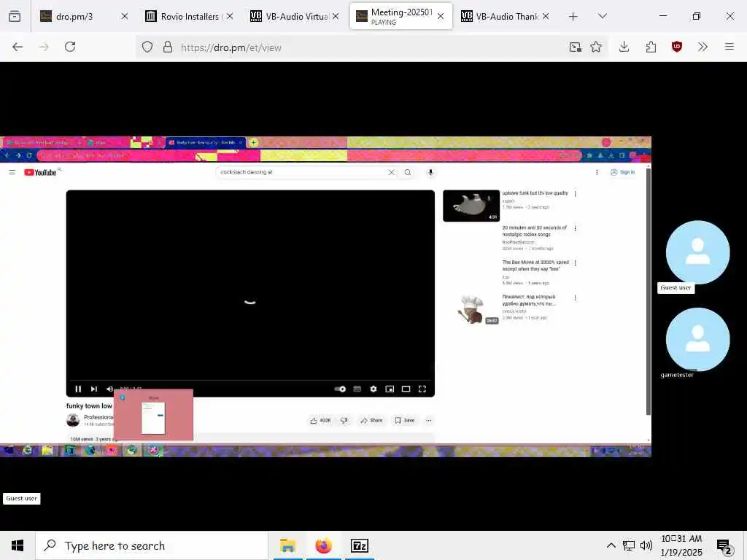Click the uBlock Origin shield icon
This screenshot has height=560, width=747.
676,47
